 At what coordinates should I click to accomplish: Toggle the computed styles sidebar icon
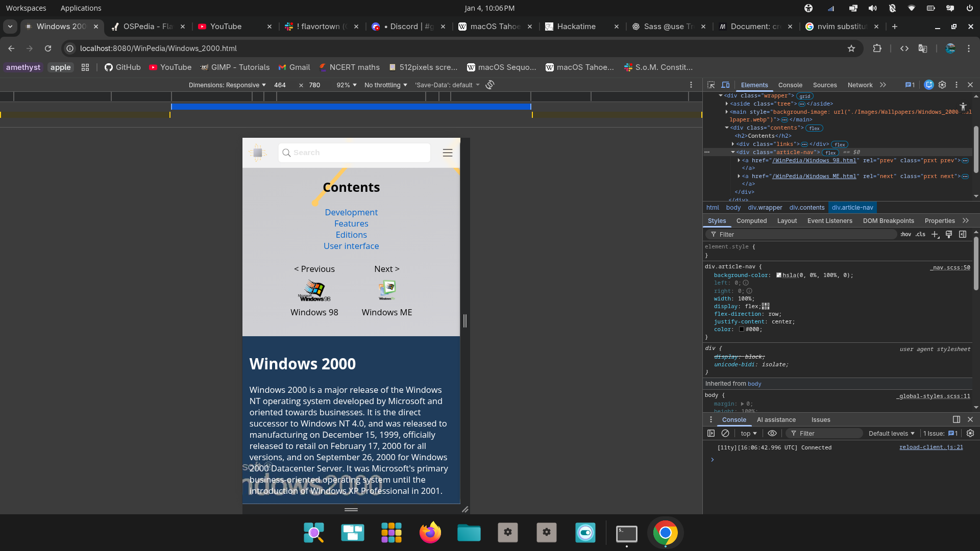pyautogui.click(x=963, y=234)
